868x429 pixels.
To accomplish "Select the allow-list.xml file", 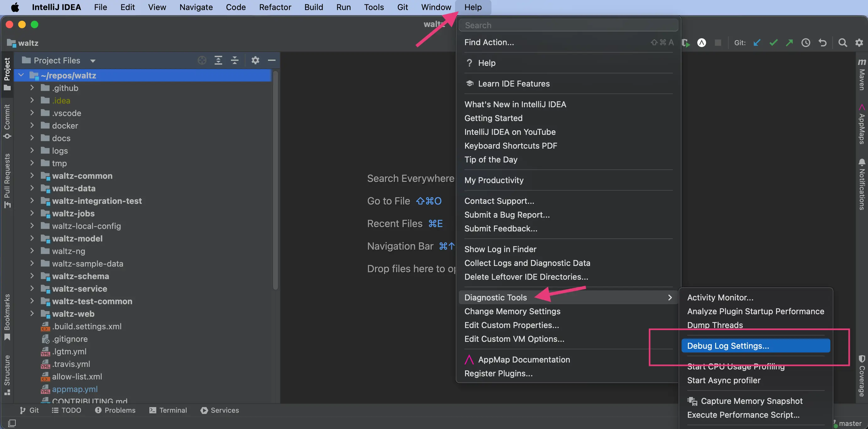I will pos(77,376).
